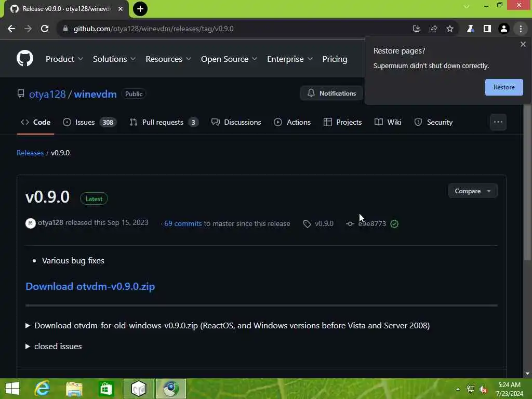Go back with the browser back arrow
The width and height of the screenshot is (532, 399).
pyautogui.click(x=11, y=29)
